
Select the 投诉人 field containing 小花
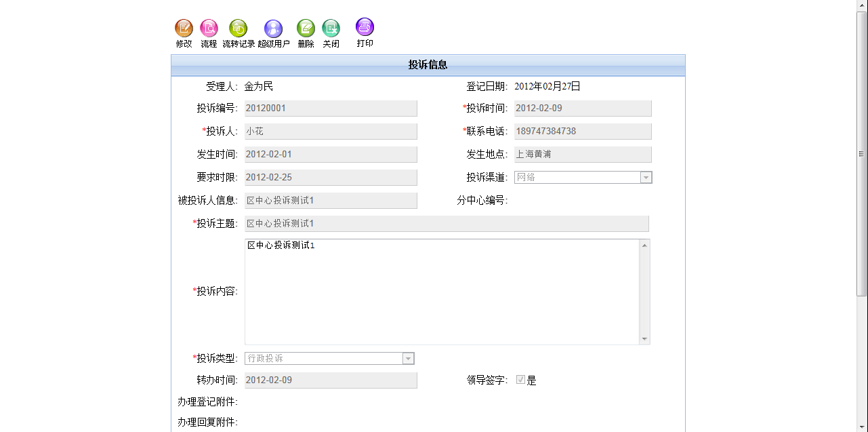[331, 132]
